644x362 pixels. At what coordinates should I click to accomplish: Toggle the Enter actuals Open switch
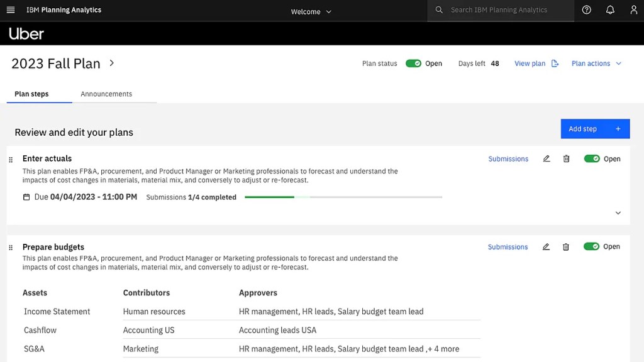(x=591, y=159)
